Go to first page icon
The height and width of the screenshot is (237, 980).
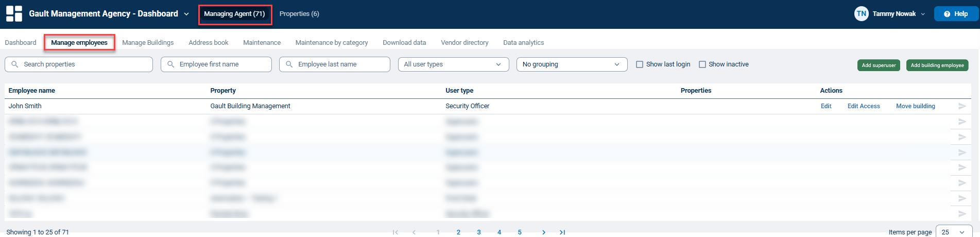396,232
